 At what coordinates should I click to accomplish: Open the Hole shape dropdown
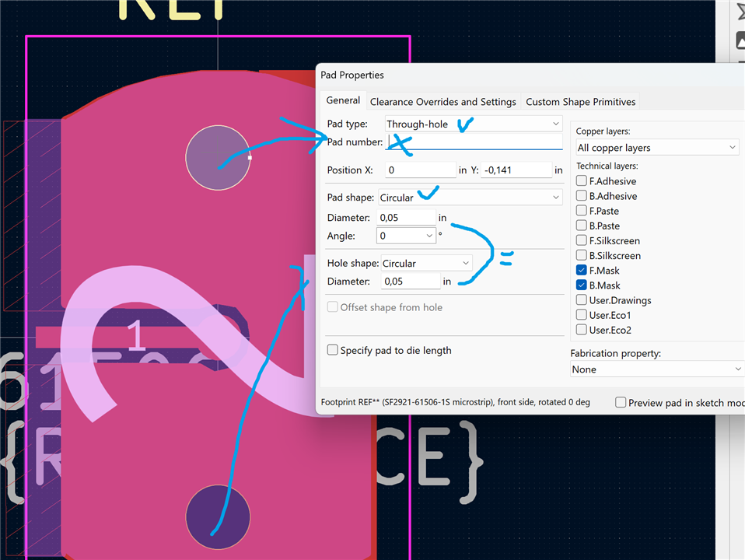(426, 264)
